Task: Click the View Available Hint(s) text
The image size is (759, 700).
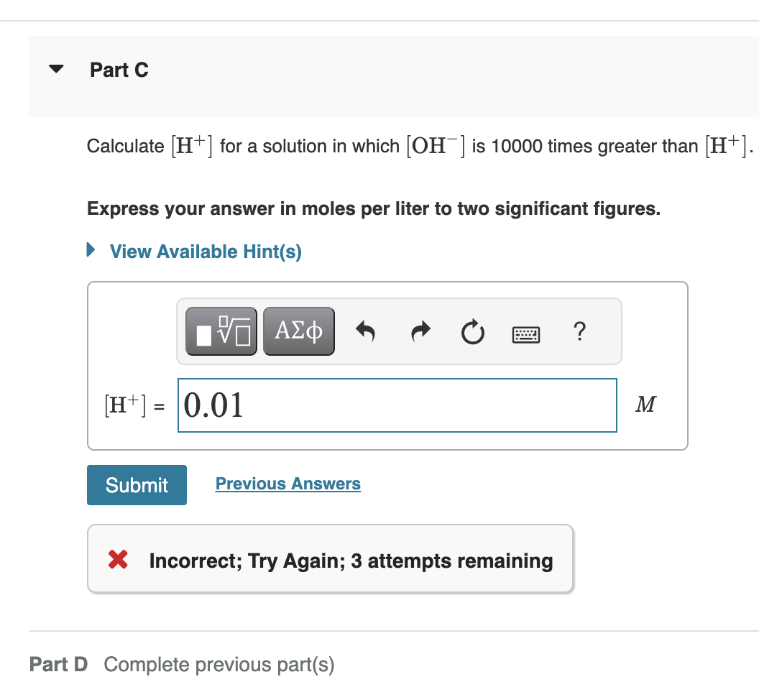Action: point(206,252)
